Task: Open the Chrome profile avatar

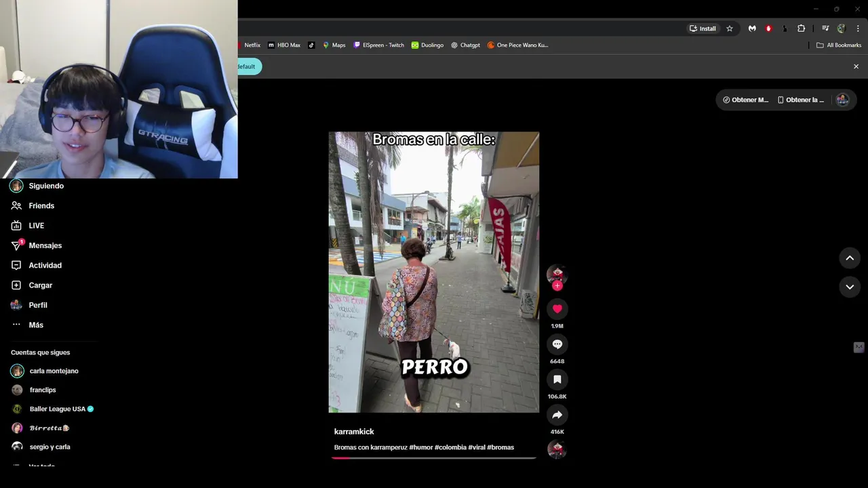Action: tap(842, 28)
